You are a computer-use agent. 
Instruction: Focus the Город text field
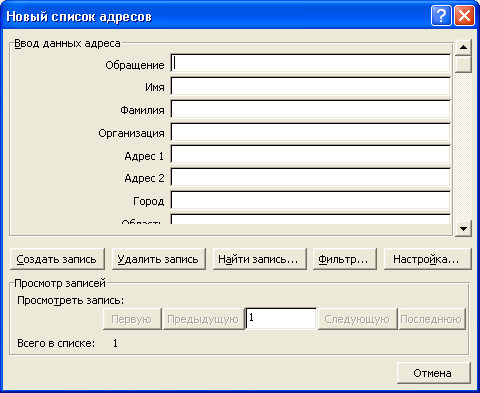coord(310,200)
